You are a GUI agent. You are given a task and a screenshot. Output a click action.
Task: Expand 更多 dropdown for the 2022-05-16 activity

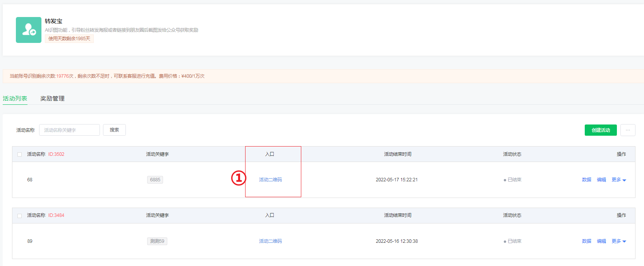pyautogui.click(x=619, y=241)
